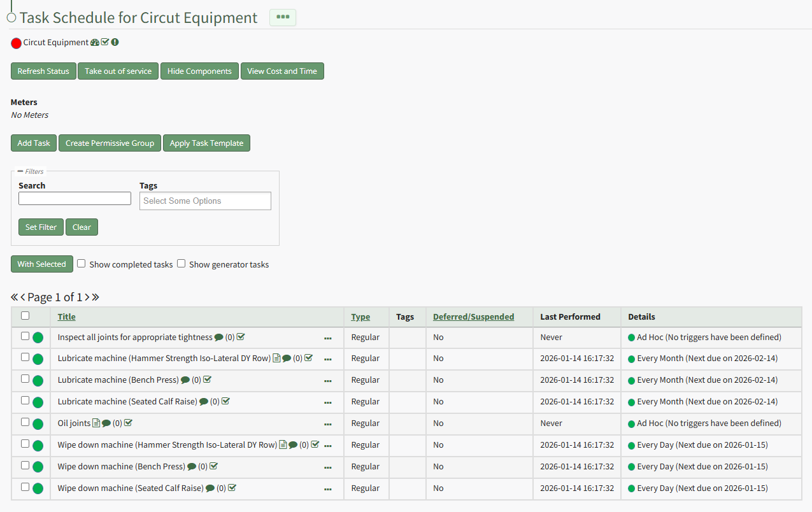The width and height of the screenshot is (812, 512).
Task: Collapse the Filters section
Action: [20, 171]
